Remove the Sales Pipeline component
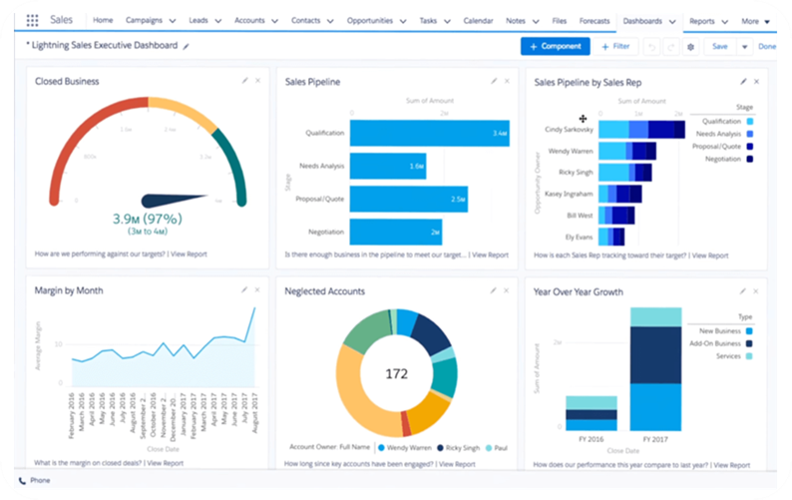792x500 pixels. (x=507, y=81)
